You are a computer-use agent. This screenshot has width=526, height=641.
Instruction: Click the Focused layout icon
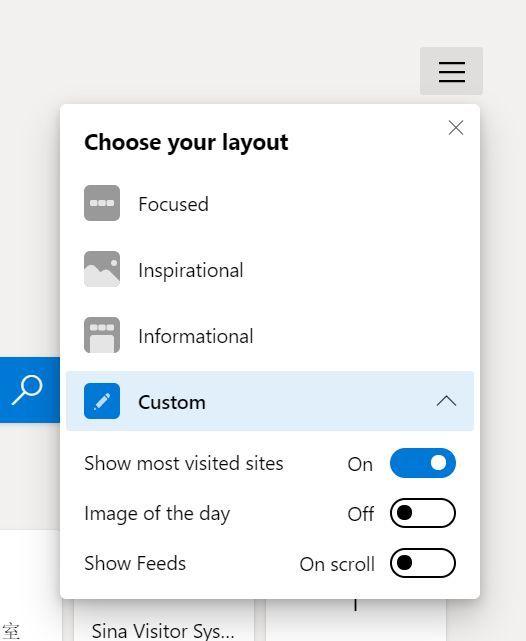point(102,203)
